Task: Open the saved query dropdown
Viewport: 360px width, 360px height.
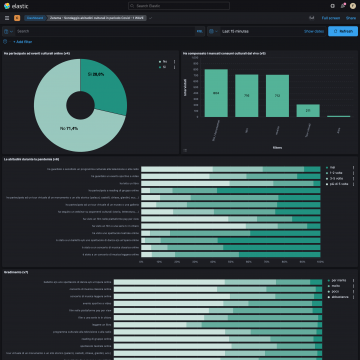Action: [9, 31]
